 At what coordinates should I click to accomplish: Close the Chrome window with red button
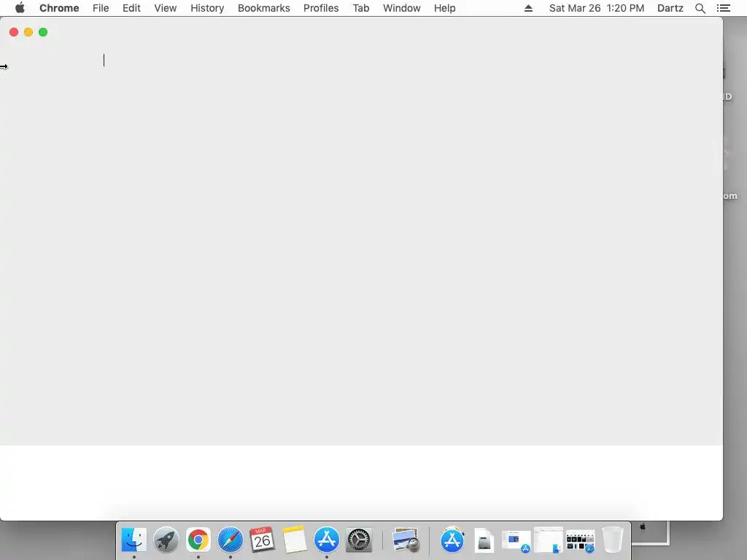click(x=14, y=32)
